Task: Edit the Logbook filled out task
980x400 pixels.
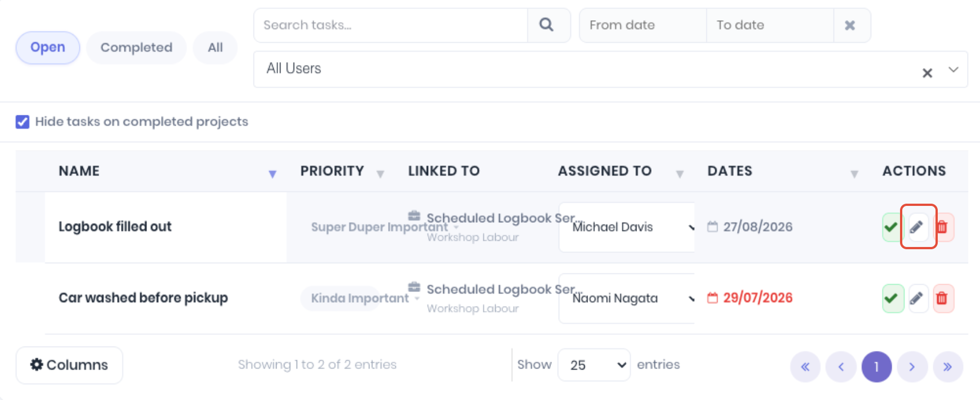Action: (x=918, y=227)
